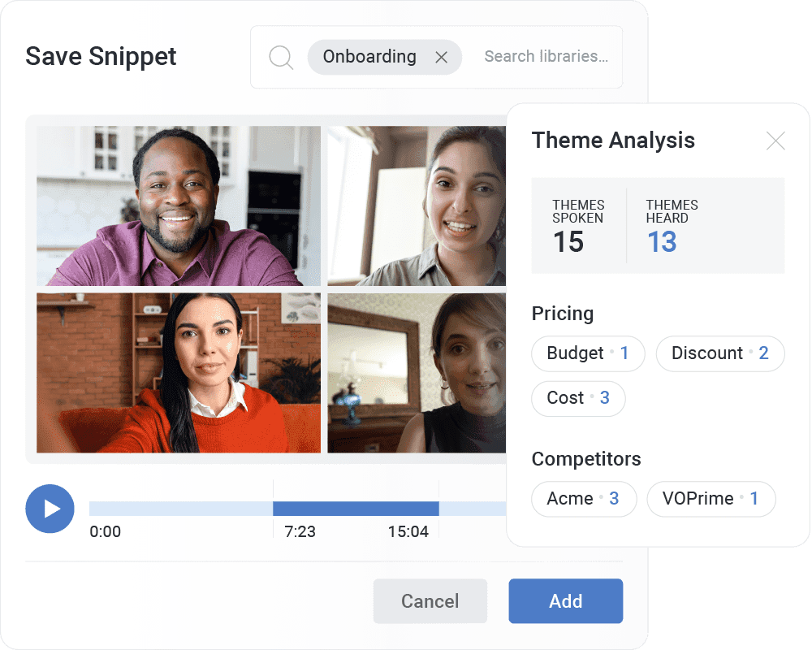Click the Themes Spoken 15 stat
The image size is (812, 650).
pos(578,226)
